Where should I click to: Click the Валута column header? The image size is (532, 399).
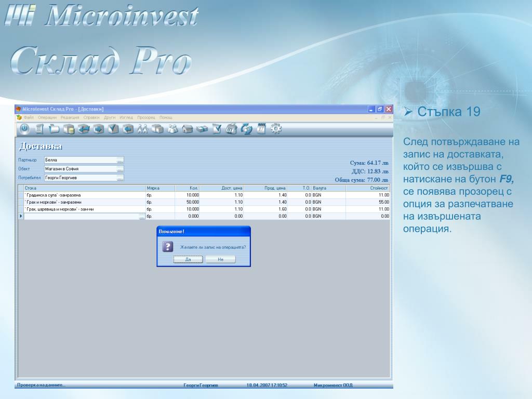(x=328, y=188)
